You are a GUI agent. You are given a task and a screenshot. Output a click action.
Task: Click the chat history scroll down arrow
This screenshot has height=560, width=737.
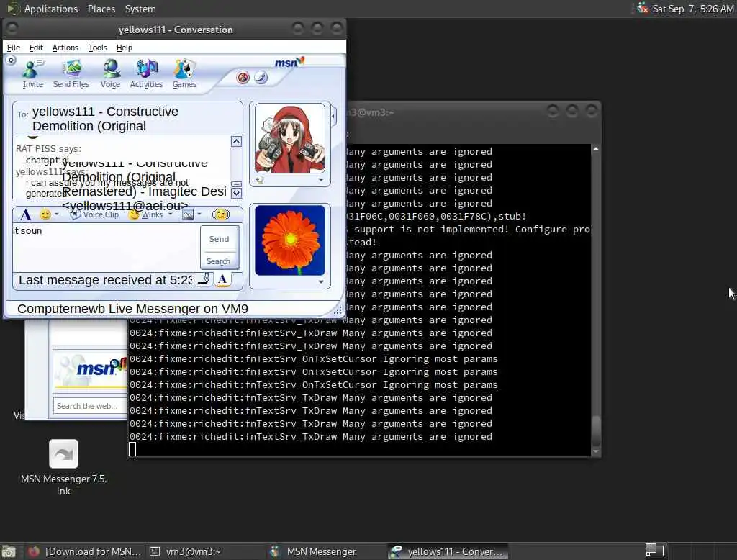click(236, 193)
